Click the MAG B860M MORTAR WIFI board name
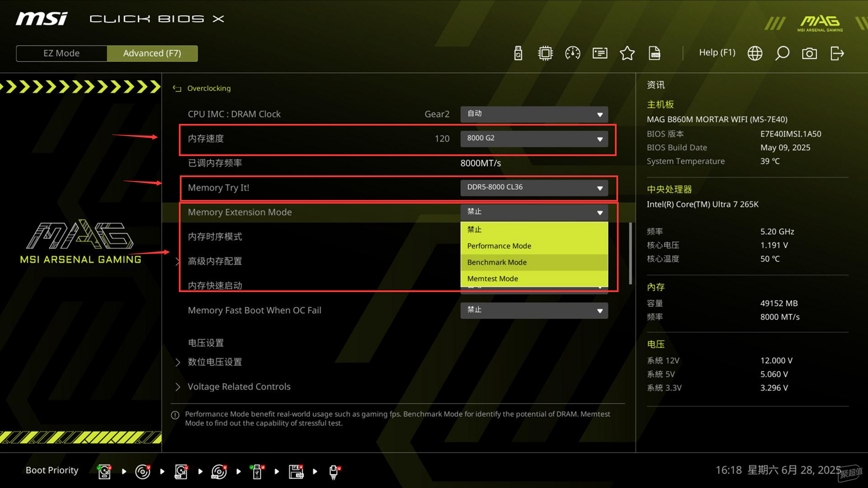 (717, 119)
